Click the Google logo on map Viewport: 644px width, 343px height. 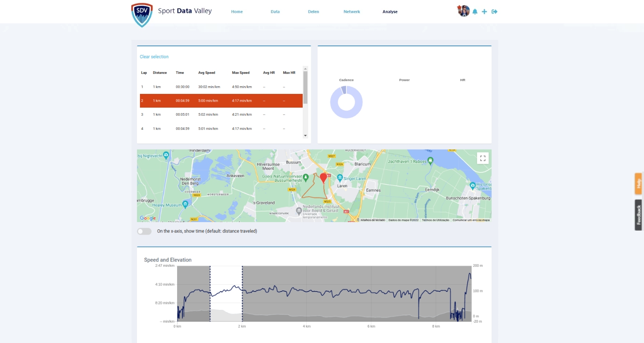click(x=148, y=218)
